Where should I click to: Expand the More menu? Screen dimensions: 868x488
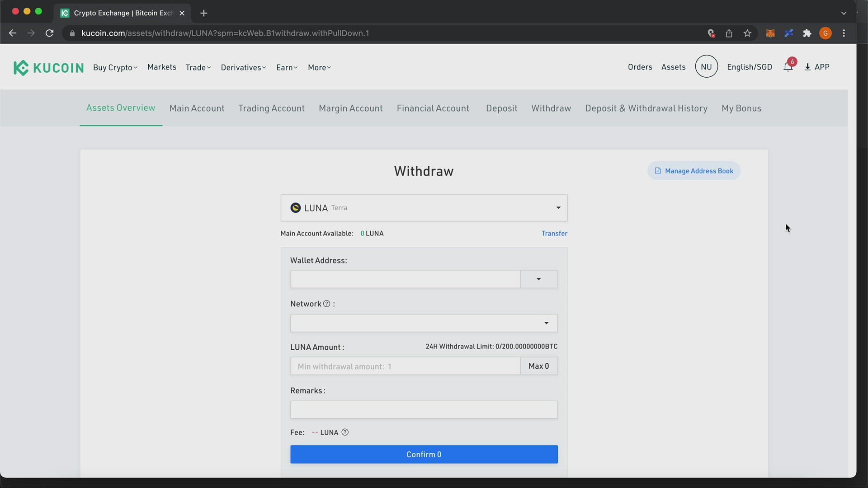(319, 67)
